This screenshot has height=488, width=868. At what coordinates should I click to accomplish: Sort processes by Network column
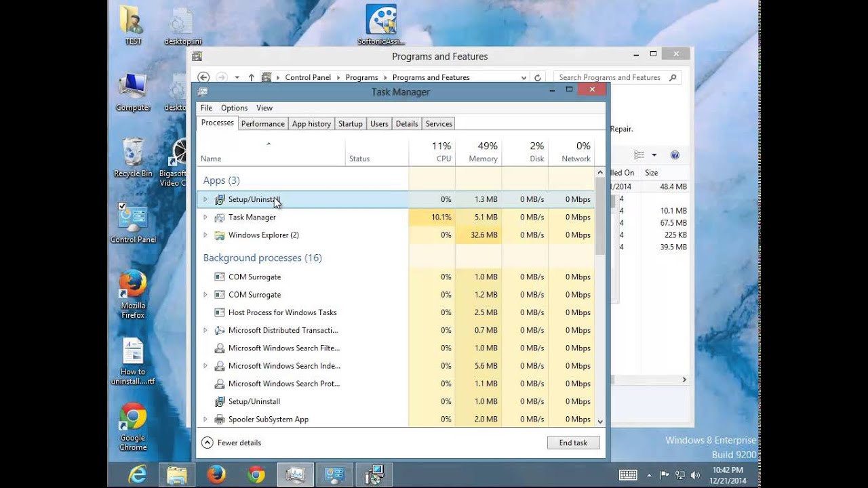pos(571,152)
